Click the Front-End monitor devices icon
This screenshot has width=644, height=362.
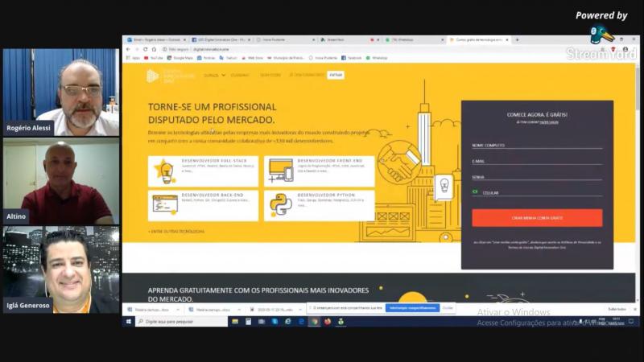[281, 171]
